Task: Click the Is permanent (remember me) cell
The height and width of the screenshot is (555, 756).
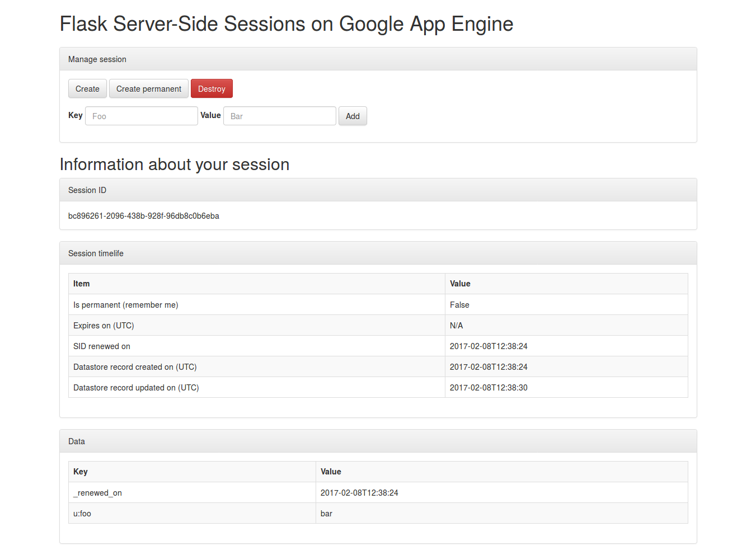Action: coord(257,304)
